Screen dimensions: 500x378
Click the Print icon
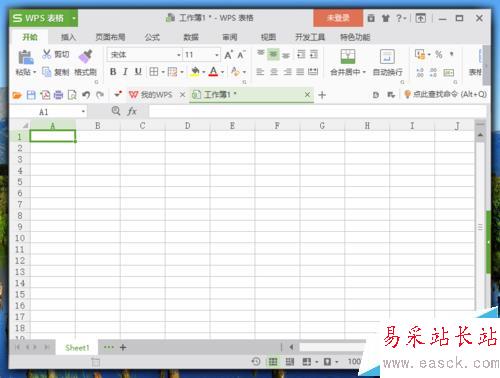coord(58,95)
